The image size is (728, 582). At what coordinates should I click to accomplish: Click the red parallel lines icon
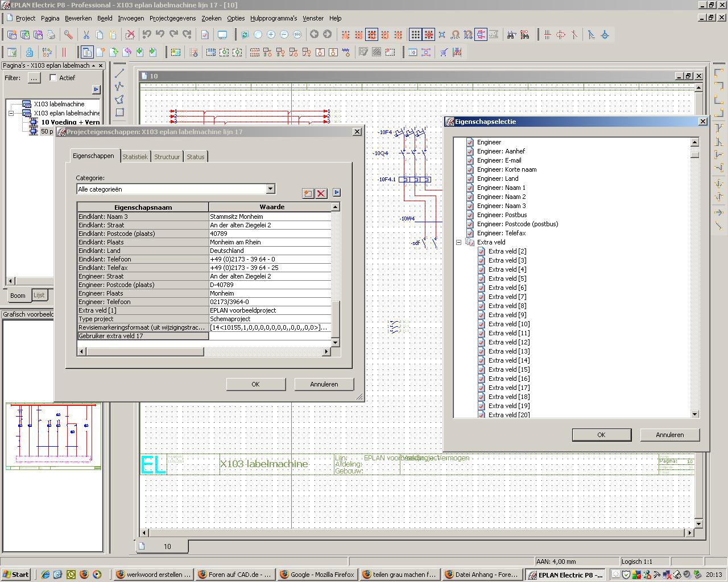[x=64, y=52]
